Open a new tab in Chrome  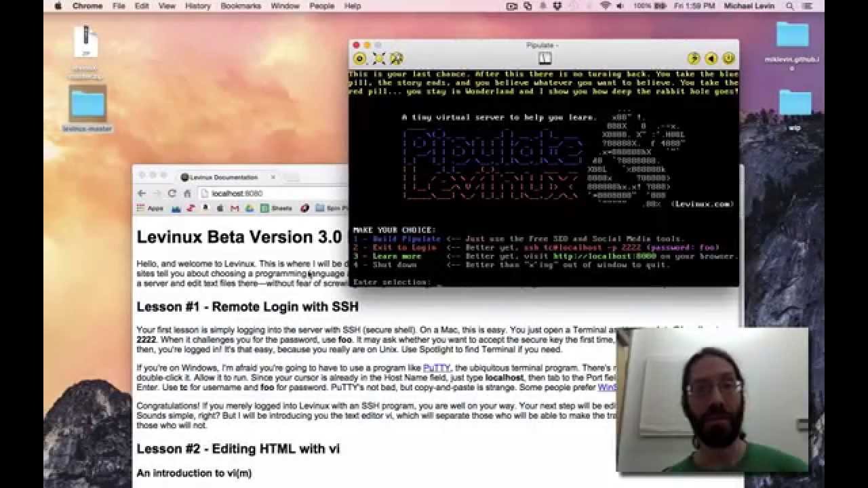click(x=292, y=178)
